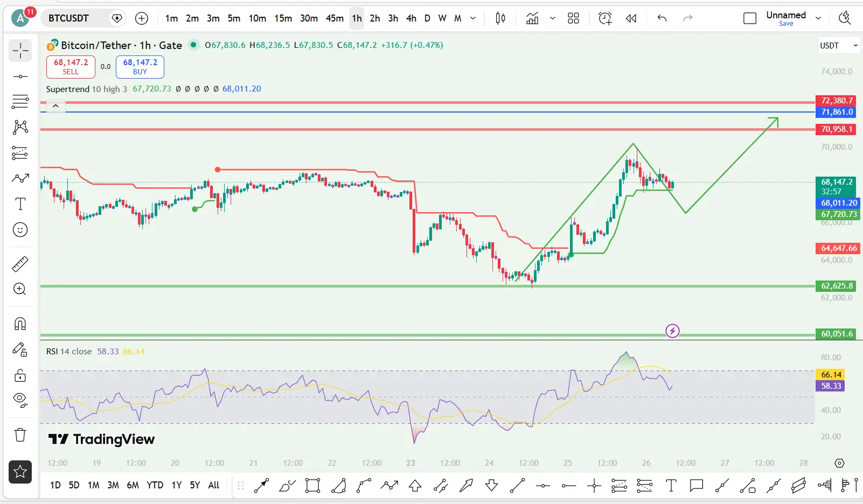Switch to the 4h timeframe

411,18
